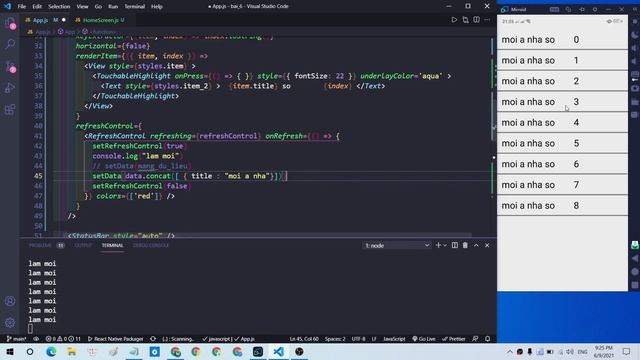
Task: Click 'Ln 45, Col 60' cursor position
Action: [304, 339]
